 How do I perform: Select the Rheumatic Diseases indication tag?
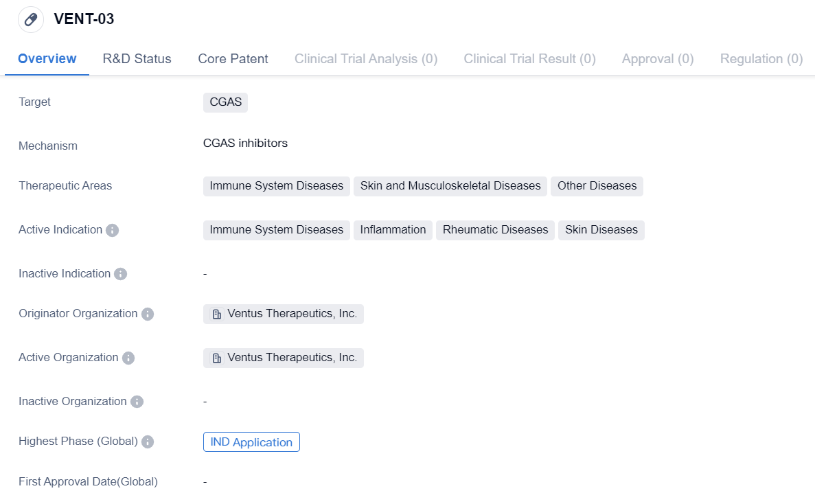495,230
